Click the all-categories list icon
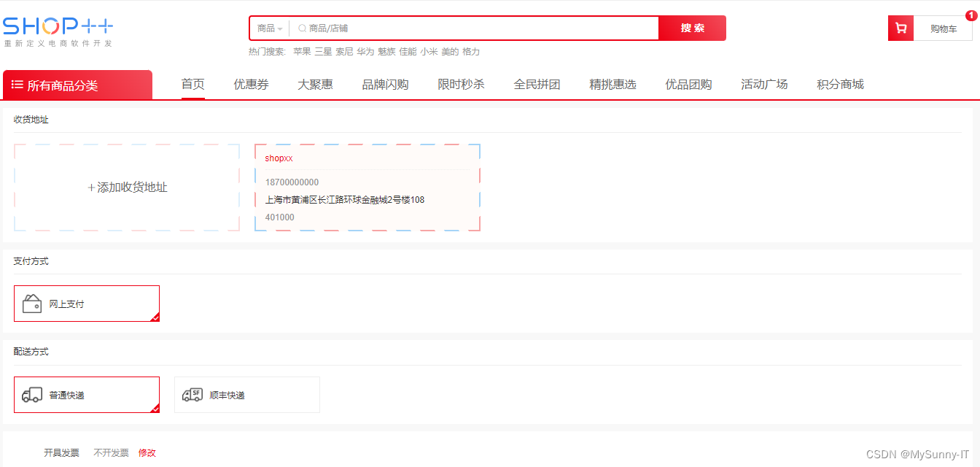Screen dimensions: 980x467 (17, 85)
